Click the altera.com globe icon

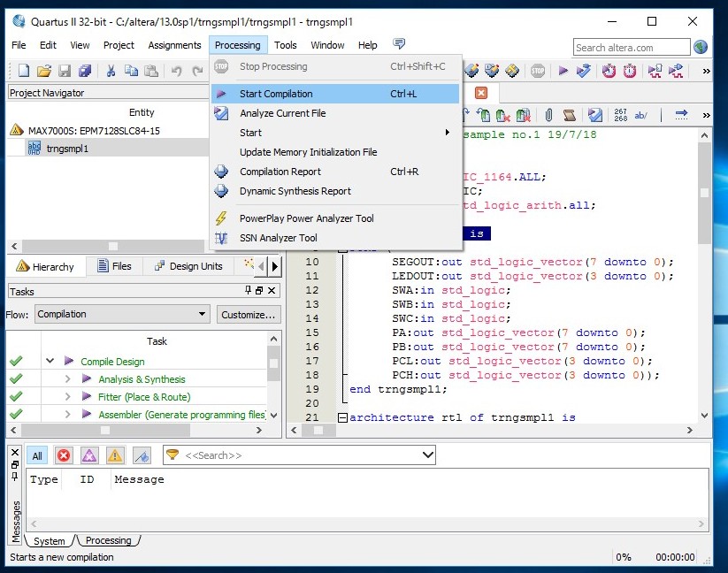coord(701,47)
